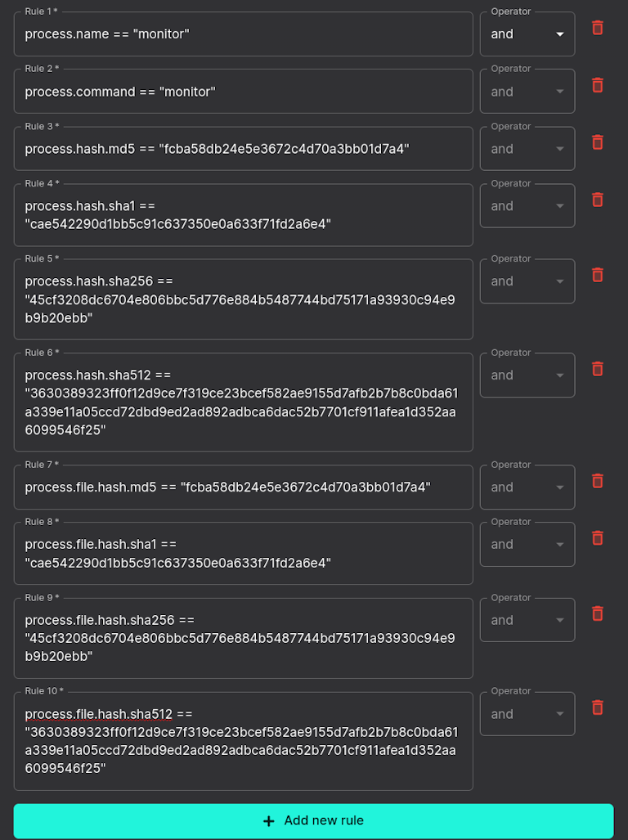This screenshot has width=628, height=840.
Task: Delete Rule 10 using its trash icon
Action: pyautogui.click(x=597, y=708)
